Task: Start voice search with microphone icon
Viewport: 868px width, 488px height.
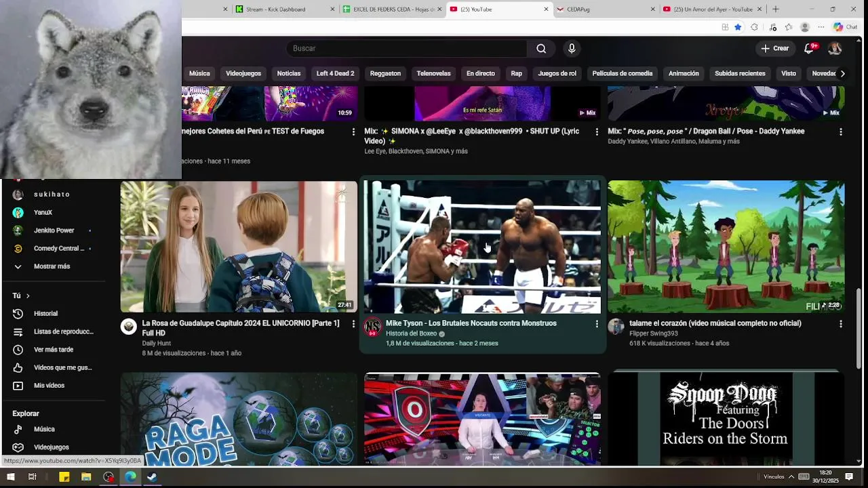Action: point(572,48)
